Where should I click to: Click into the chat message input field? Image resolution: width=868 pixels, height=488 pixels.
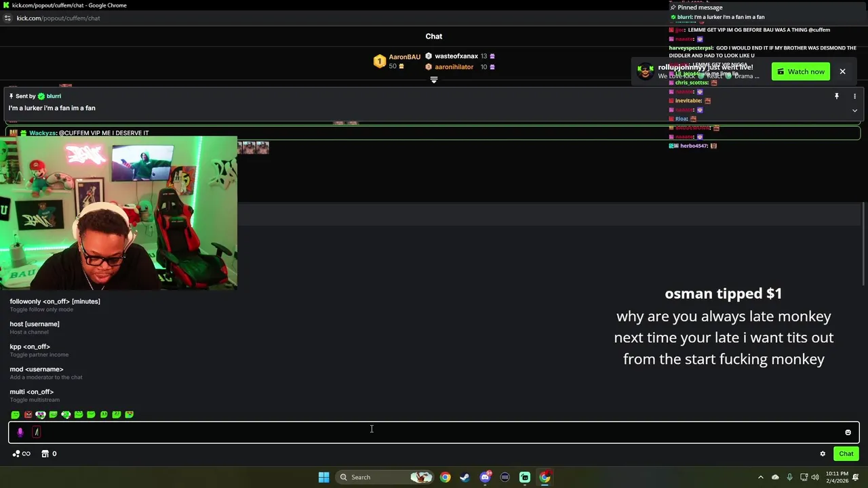434,432
